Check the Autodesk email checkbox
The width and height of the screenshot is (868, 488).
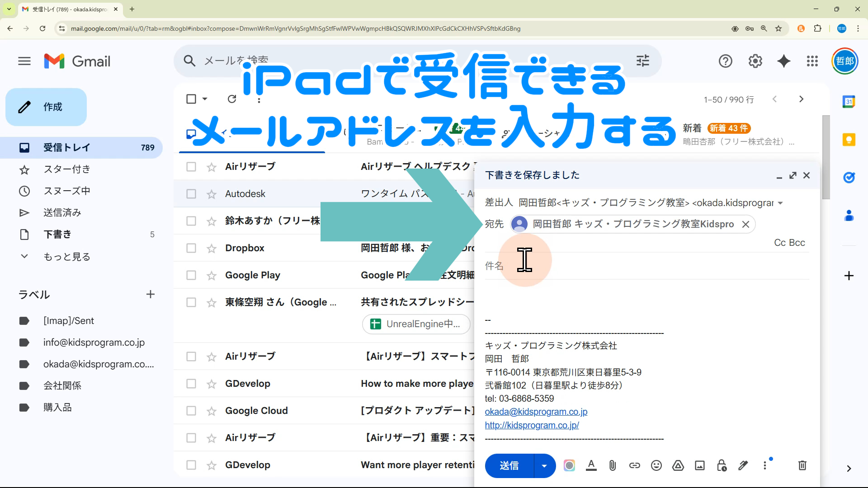click(191, 194)
